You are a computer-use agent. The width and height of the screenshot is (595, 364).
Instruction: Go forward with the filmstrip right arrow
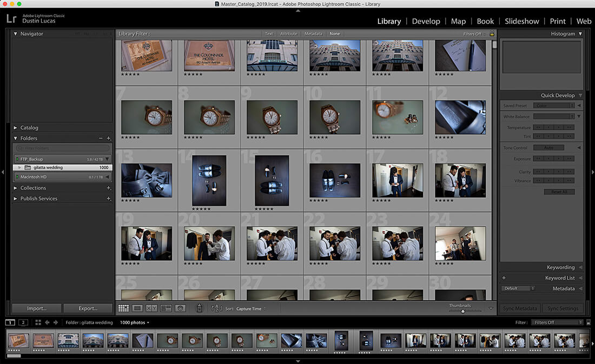(55, 322)
